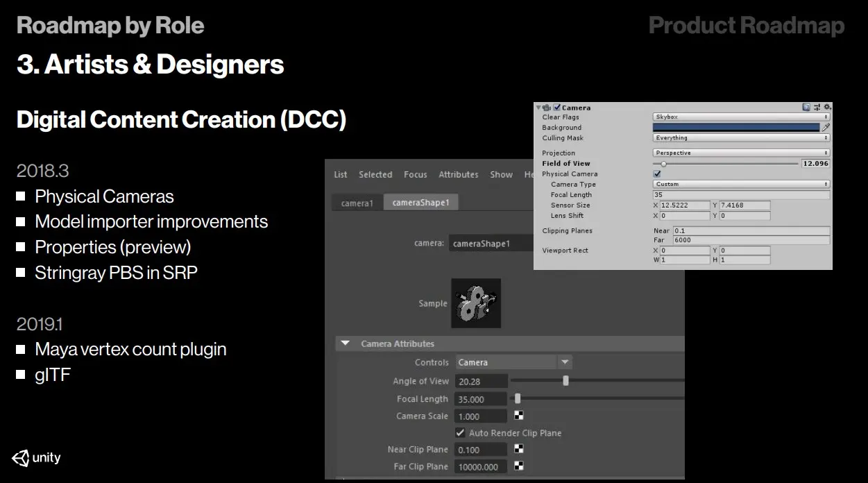Screen dimensions: 868x483
Task: Switch to the cameraShape1 tab
Action: (x=421, y=203)
